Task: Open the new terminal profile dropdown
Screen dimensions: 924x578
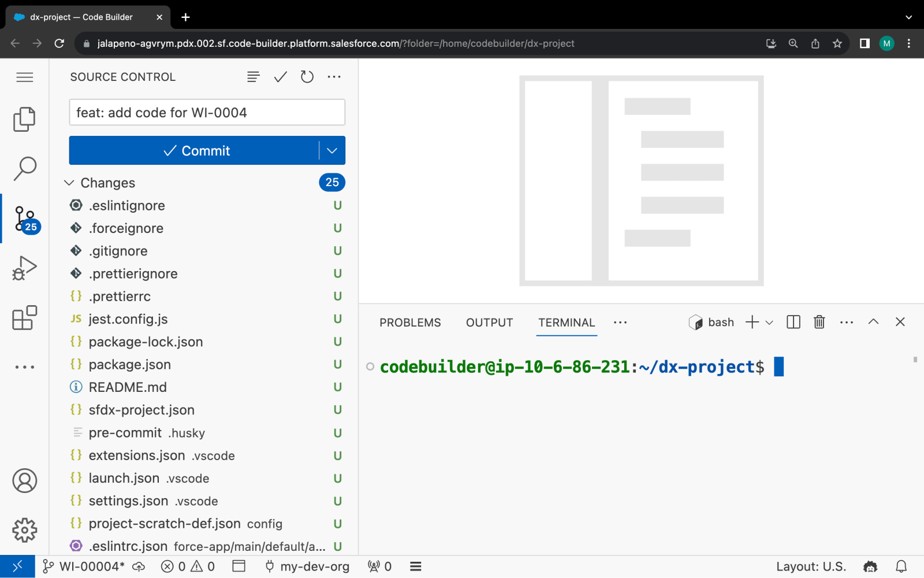Action: 769,323
